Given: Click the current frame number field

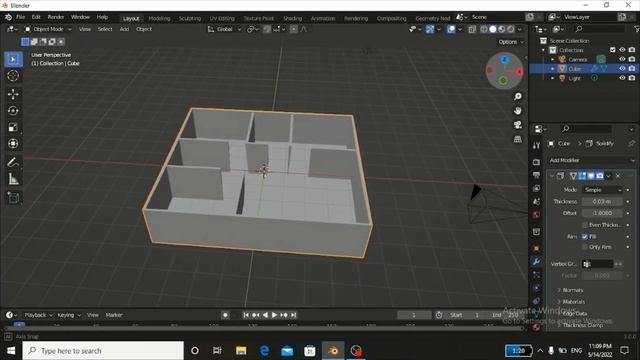Looking at the screenshot, I should click(x=414, y=315).
